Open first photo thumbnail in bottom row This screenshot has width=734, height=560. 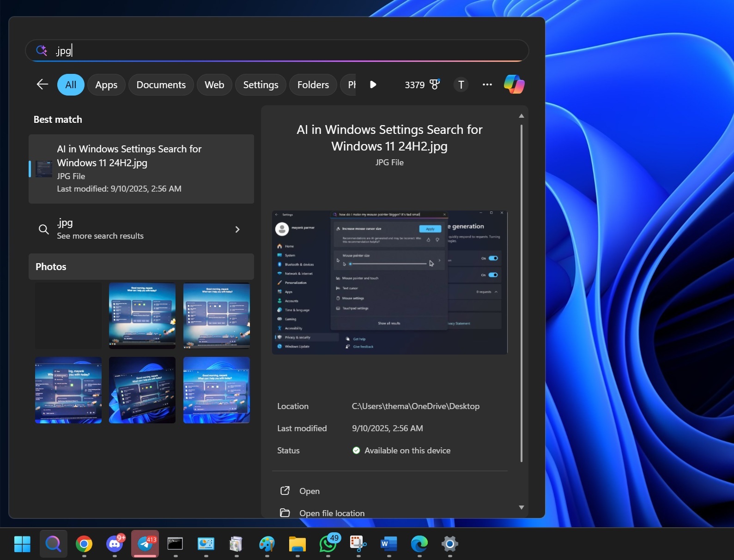[x=68, y=390]
